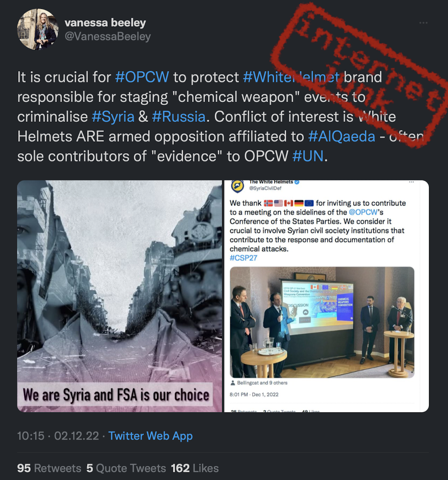
Task: View the 5 Quote Tweets
Action: click(126, 468)
